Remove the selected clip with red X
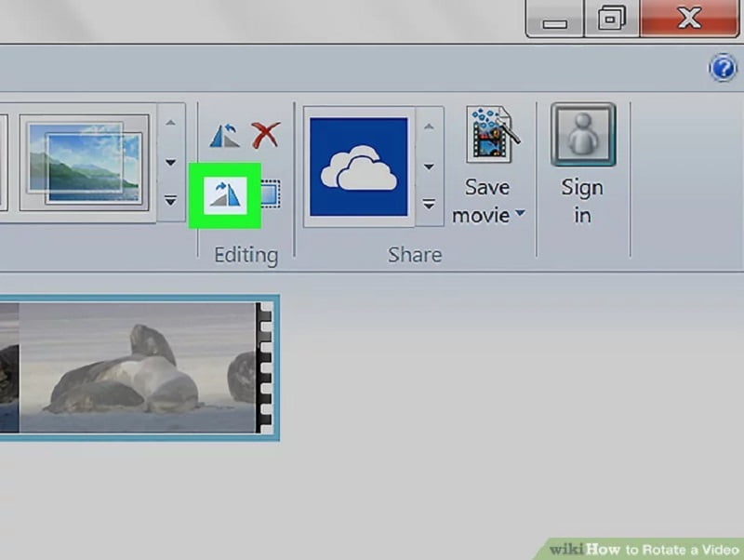This screenshot has height=560, width=744. (x=265, y=135)
